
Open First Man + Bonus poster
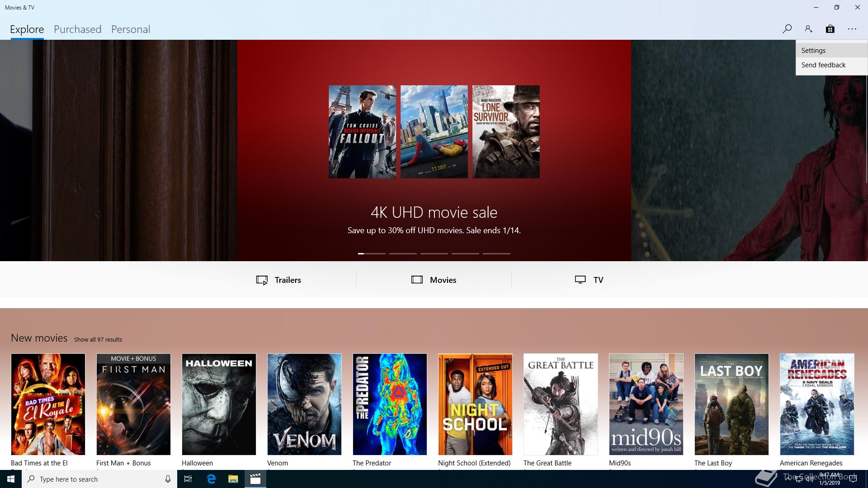133,404
